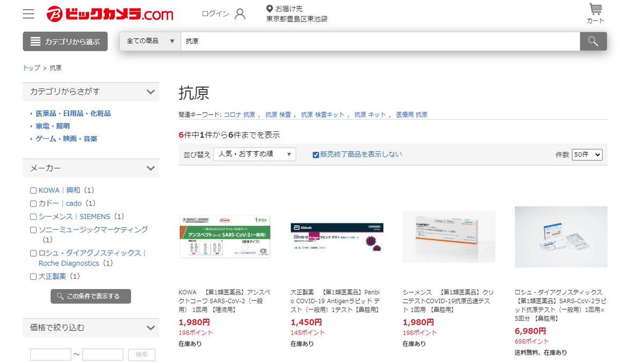
Task: Open ロシュ・ダイアグノスティックス product title
Action: tap(560, 306)
